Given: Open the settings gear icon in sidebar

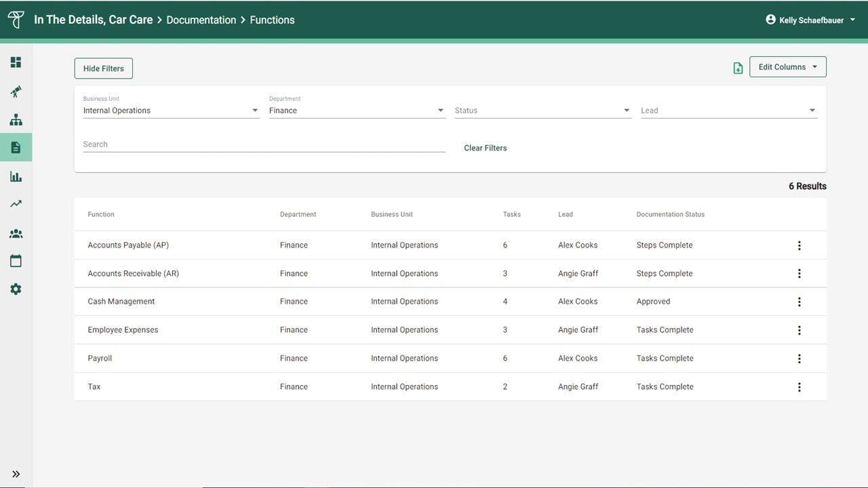Looking at the screenshot, I should pyautogui.click(x=16, y=289).
